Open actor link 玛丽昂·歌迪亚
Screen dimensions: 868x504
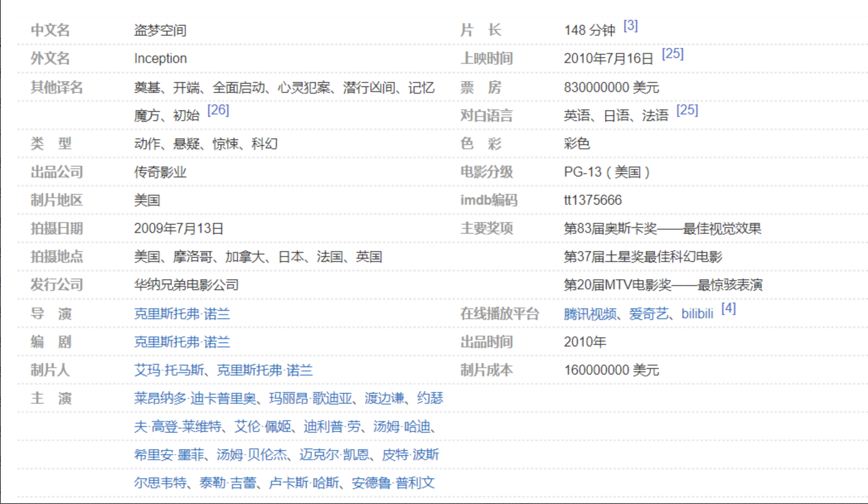pyautogui.click(x=311, y=398)
